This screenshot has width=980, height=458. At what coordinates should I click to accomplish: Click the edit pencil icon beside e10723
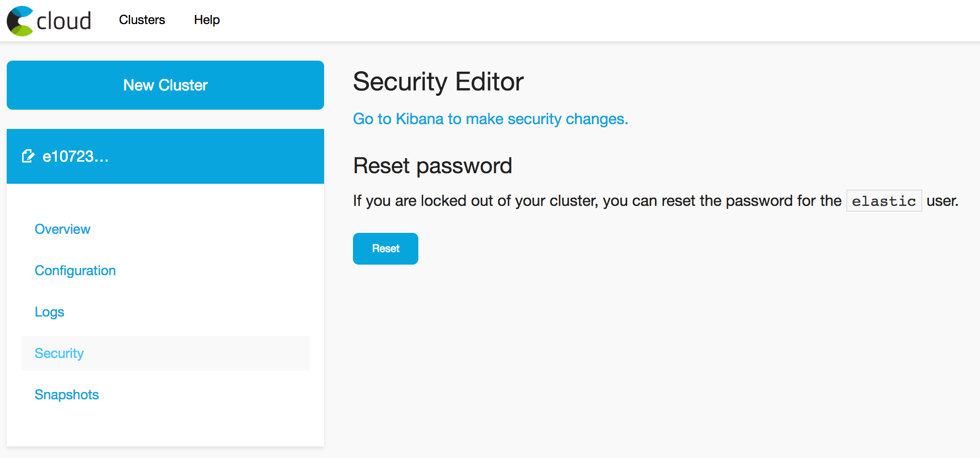coord(28,156)
